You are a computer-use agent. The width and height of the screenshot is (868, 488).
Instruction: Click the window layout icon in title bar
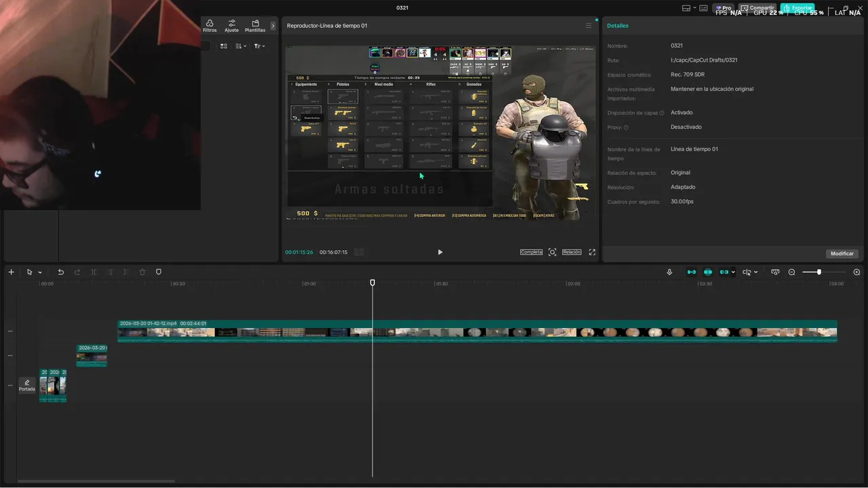coord(686,8)
